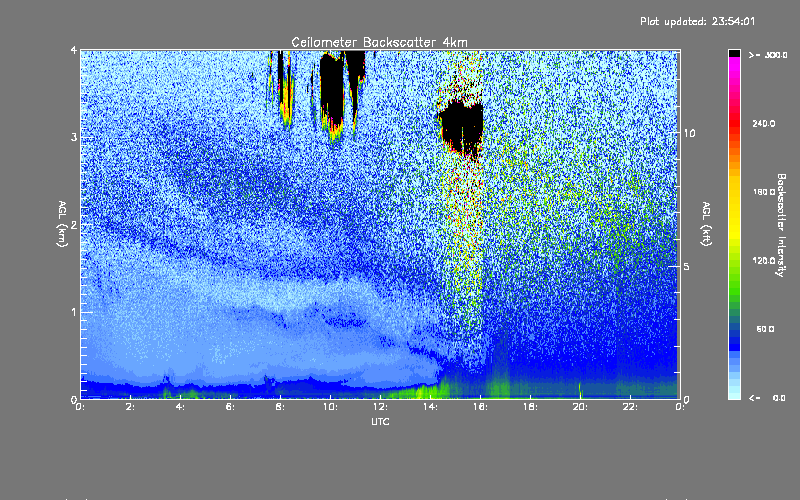The width and height of the screenshot is (800, 500).
Task: Click the narrow black cloud streak at 8 UTC
Action: coord(280,77)
